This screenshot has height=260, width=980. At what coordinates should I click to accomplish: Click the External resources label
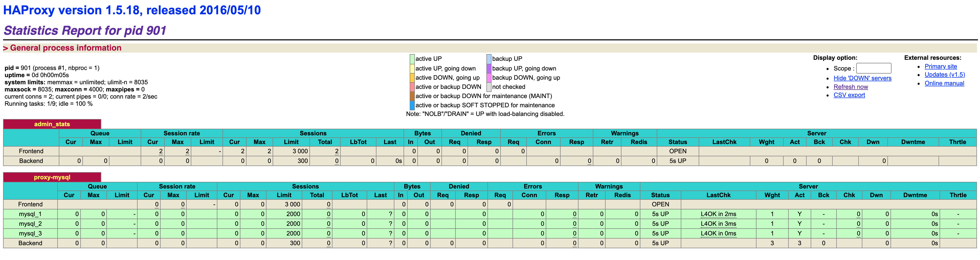pos(933,58)
